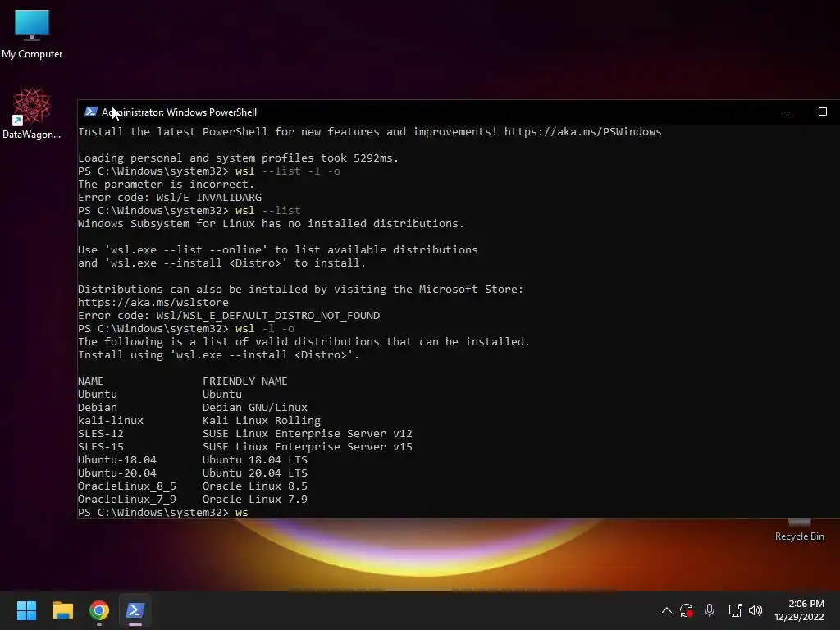Click the WSL_E_DEFAULT_DISTRO_NOT_FOUND error text
The image size is (840, 630).
[x=281, y=316]
